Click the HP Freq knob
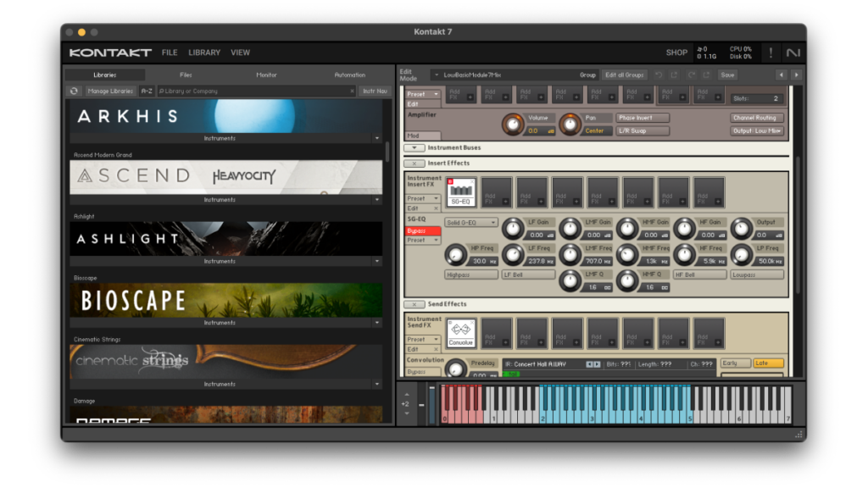Viewport: 868px width, 488px height. coord(455,254)
